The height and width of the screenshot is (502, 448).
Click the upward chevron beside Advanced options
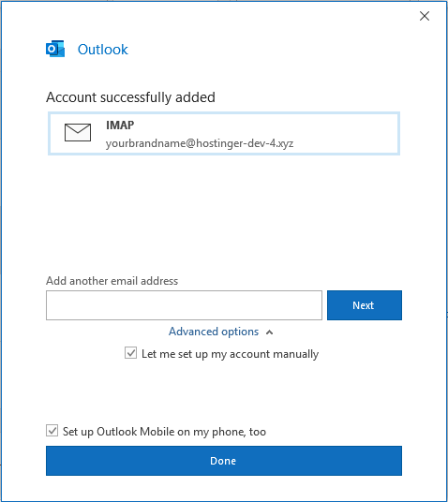coord(270,332)
